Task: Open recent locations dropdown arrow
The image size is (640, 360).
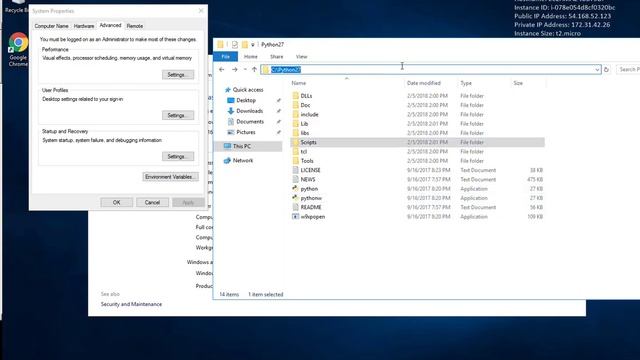Action: 245,69
